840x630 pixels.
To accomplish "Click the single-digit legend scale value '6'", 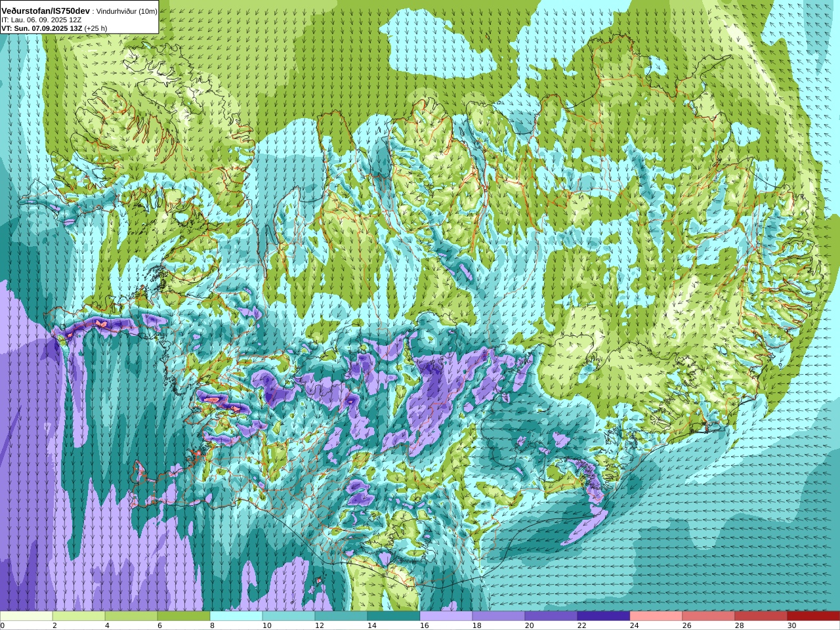I will coord(159,625).
